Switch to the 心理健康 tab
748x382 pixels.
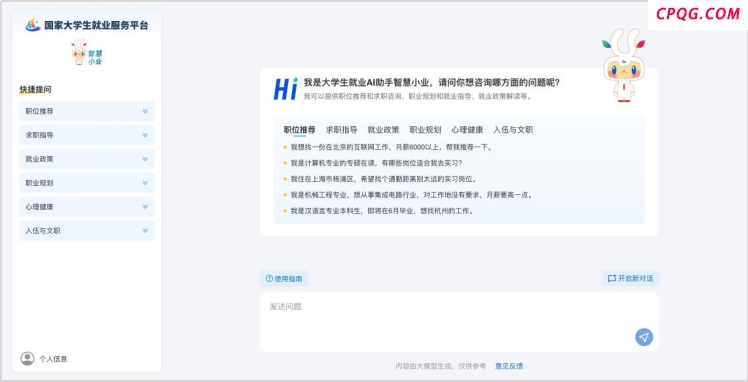point(467,130)
